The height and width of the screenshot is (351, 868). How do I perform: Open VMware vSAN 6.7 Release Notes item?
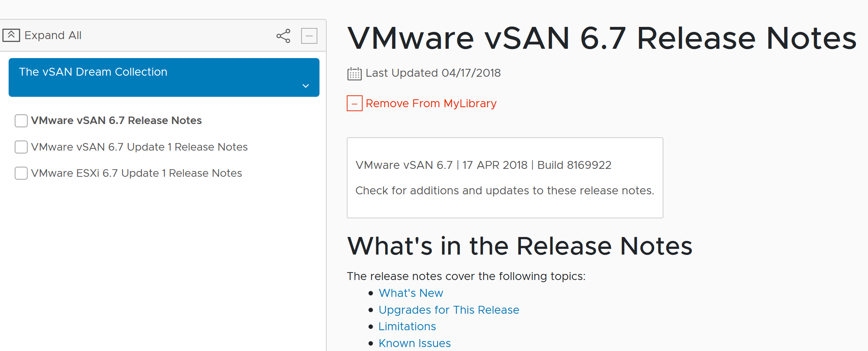[116, 120]
